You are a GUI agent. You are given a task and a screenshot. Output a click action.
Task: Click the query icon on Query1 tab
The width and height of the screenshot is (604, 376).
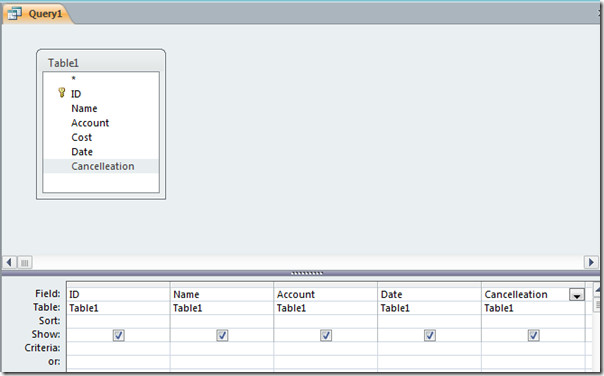(x=15, y=14)
